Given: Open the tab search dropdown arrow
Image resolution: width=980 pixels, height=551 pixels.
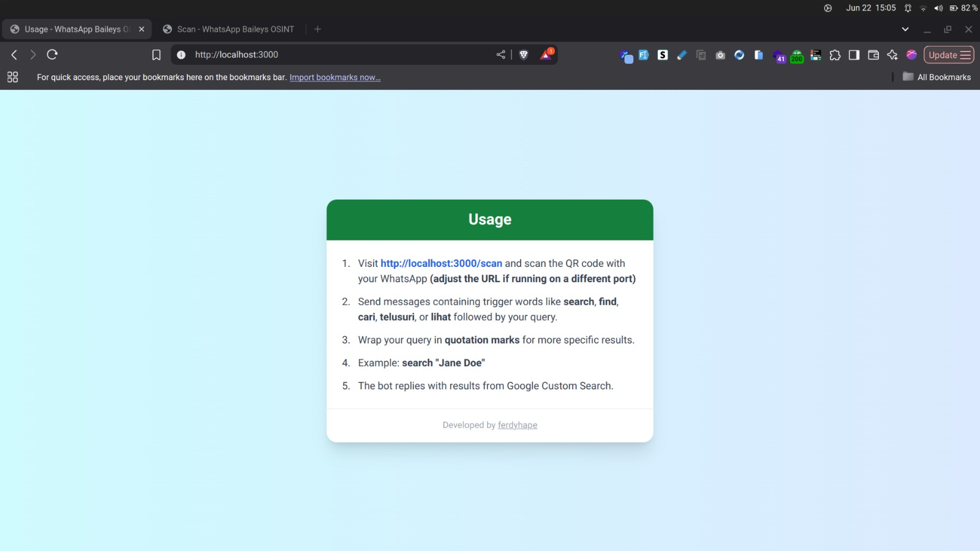Looking at the screenshot, I should pyautogui.click(x=905, y=29).
